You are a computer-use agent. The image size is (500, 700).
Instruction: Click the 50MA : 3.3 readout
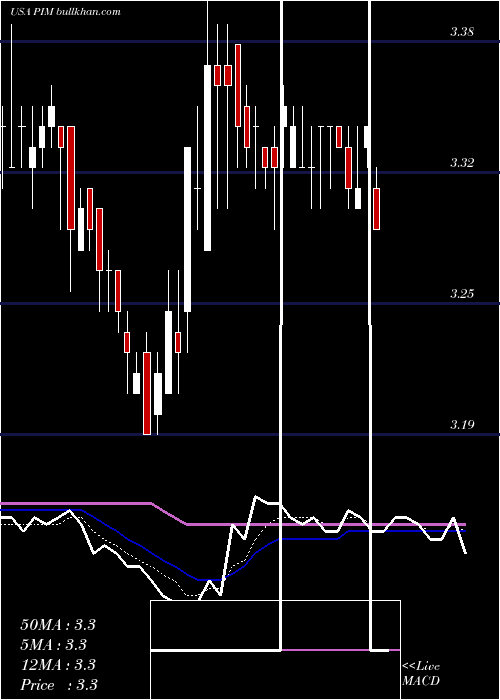[58, 625]
